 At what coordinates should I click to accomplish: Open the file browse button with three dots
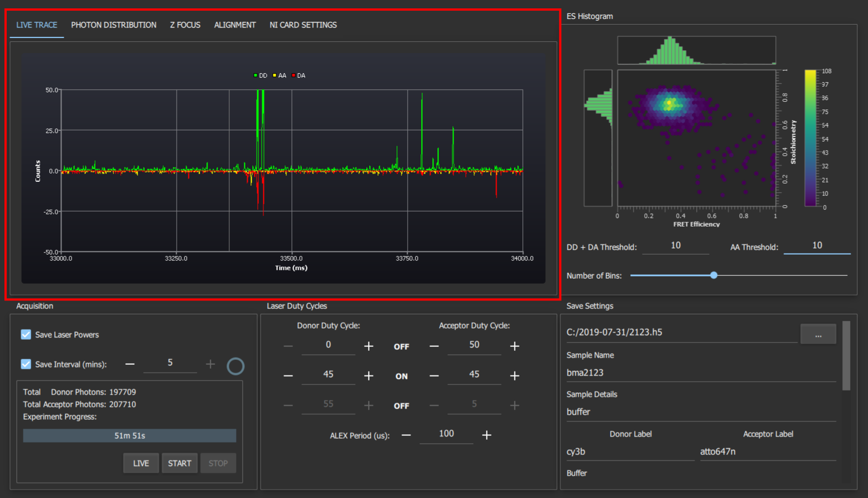(x=818, y=334)
